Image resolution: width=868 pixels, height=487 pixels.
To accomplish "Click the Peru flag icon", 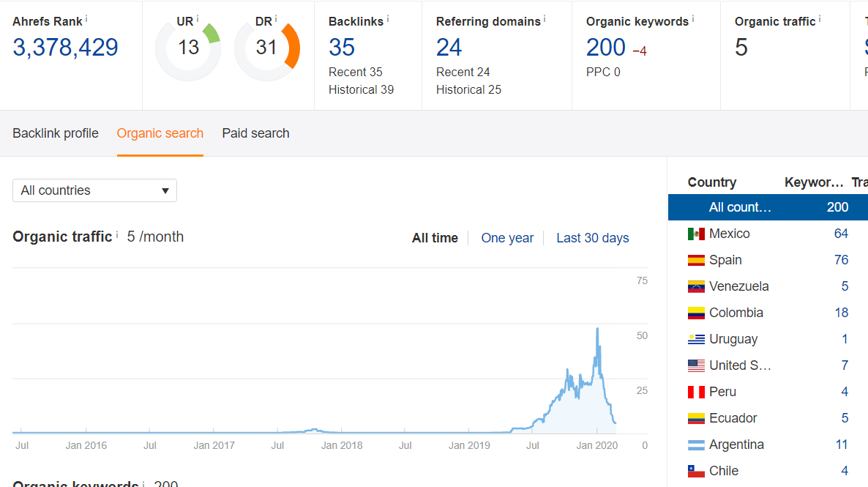I will pyautogui.click(x=696, y=393).
